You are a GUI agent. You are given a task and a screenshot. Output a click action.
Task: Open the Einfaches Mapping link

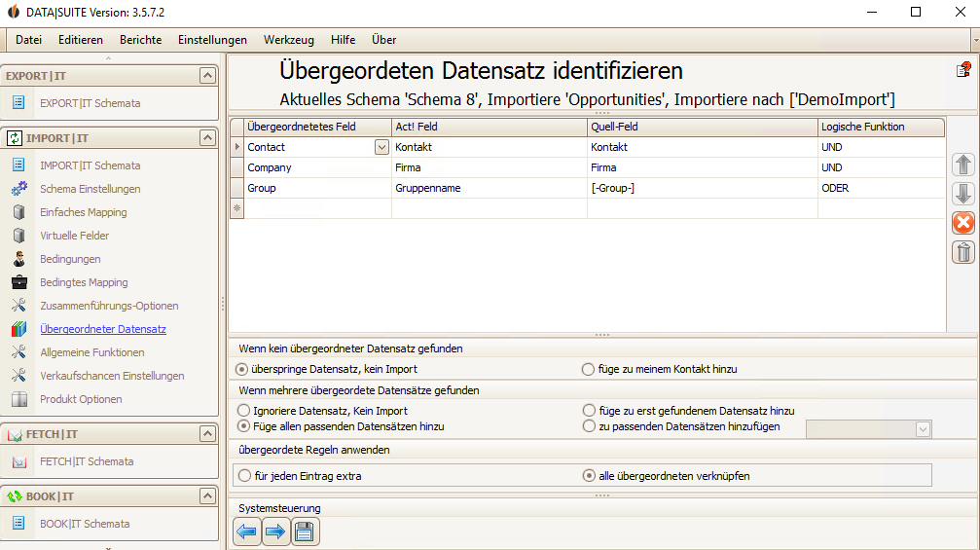(83, 212)
